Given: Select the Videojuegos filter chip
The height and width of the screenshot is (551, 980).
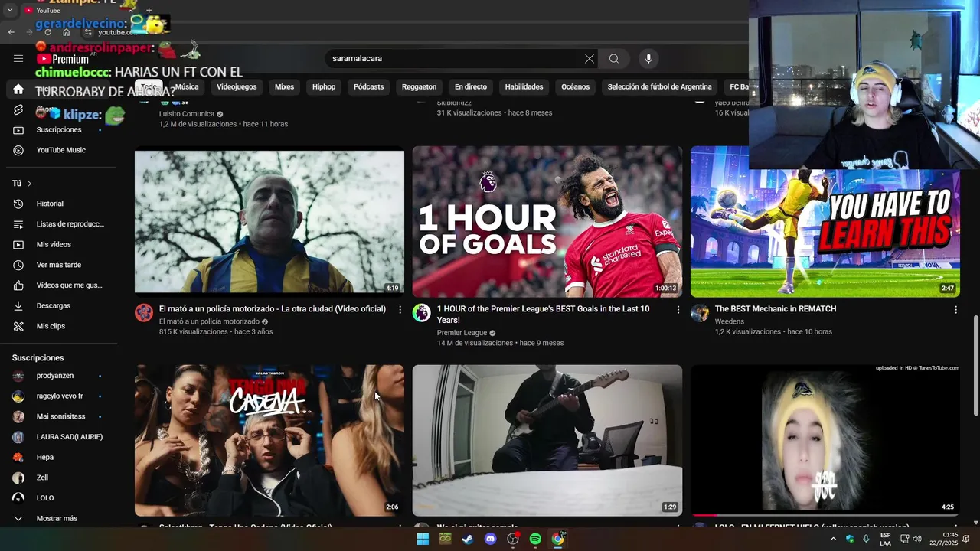Looking at the screenshot, I should click(x=237, y=86).
